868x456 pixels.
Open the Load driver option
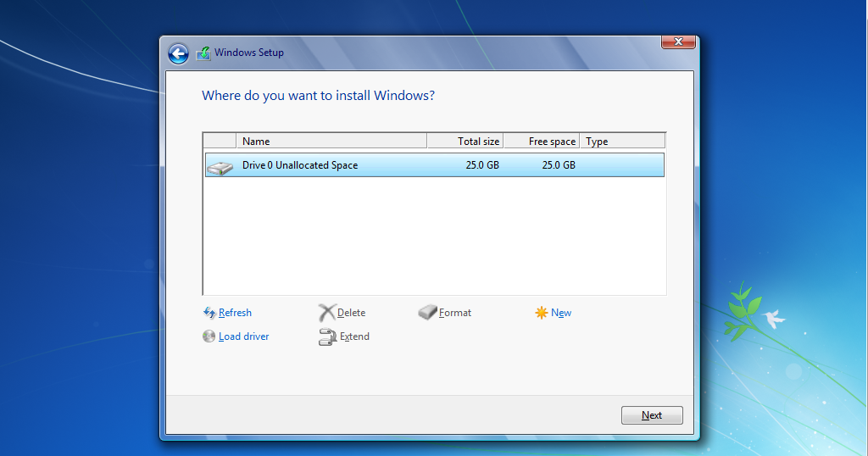[x=243, y=336]
